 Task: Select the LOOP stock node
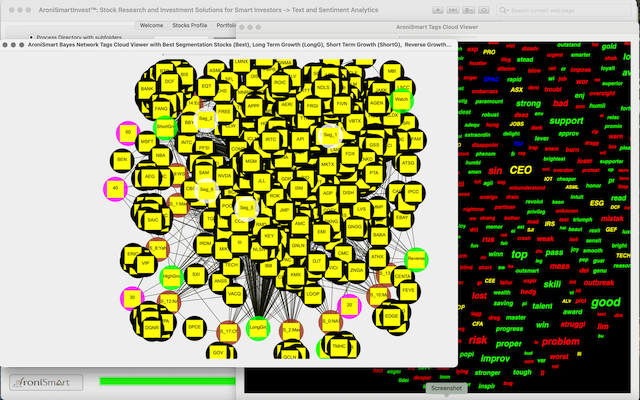(313, 294)
